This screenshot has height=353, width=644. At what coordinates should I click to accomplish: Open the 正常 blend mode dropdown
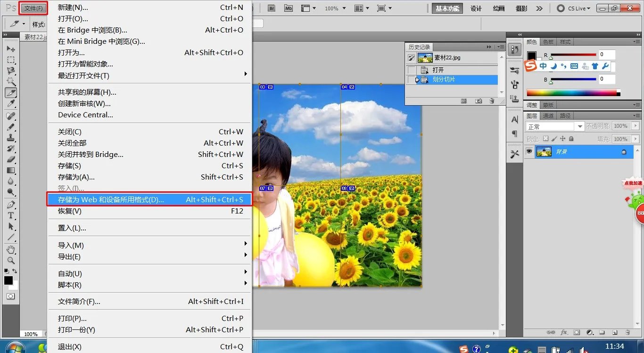tap(555, 126)
